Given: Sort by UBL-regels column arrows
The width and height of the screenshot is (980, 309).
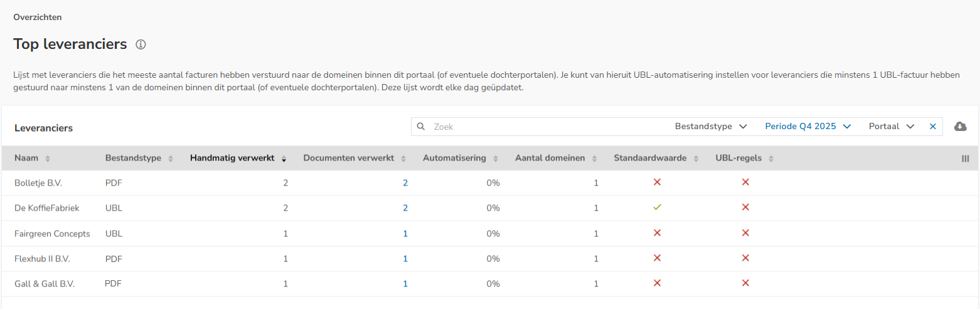Looking at the screenshot, I should pyautogui.click(x=771, y=159).
